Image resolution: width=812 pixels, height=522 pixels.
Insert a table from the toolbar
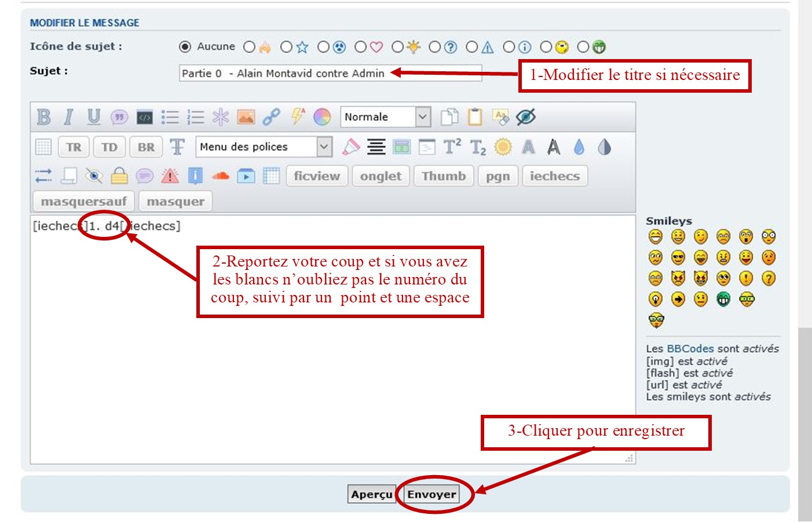pos(43,147)
